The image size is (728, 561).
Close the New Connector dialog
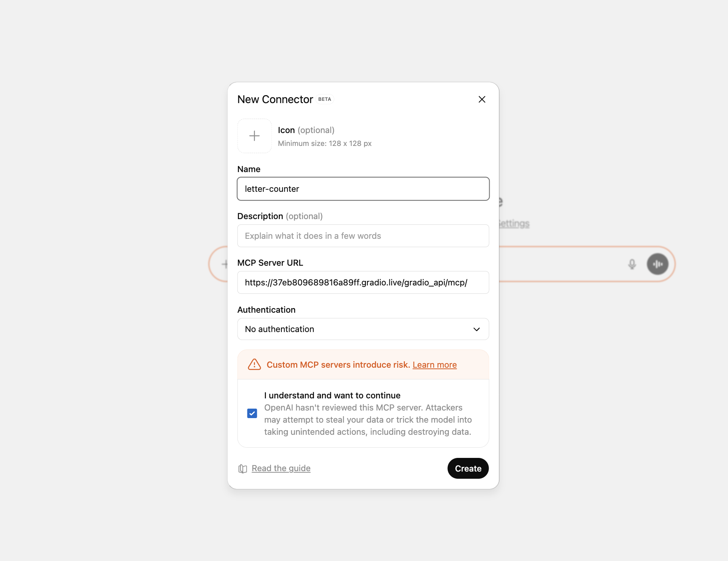tap(482, 99)
